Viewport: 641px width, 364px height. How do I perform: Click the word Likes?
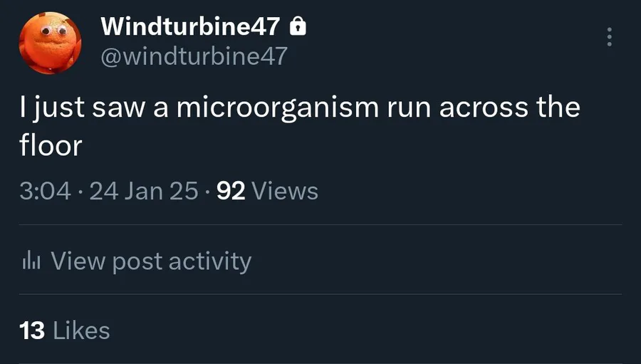82,331
